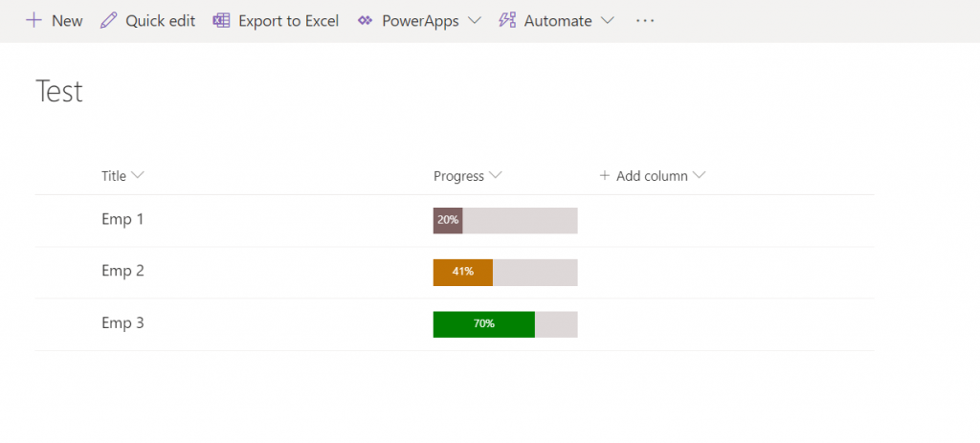Open the Emp 1 list item
The image size is (980, 443).
[x=122, y=219]
